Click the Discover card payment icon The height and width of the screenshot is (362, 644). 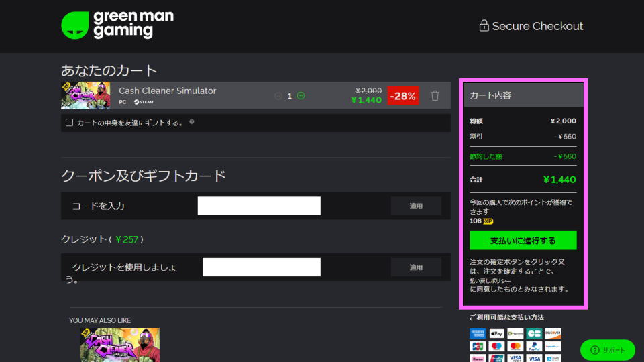(553, 333)
